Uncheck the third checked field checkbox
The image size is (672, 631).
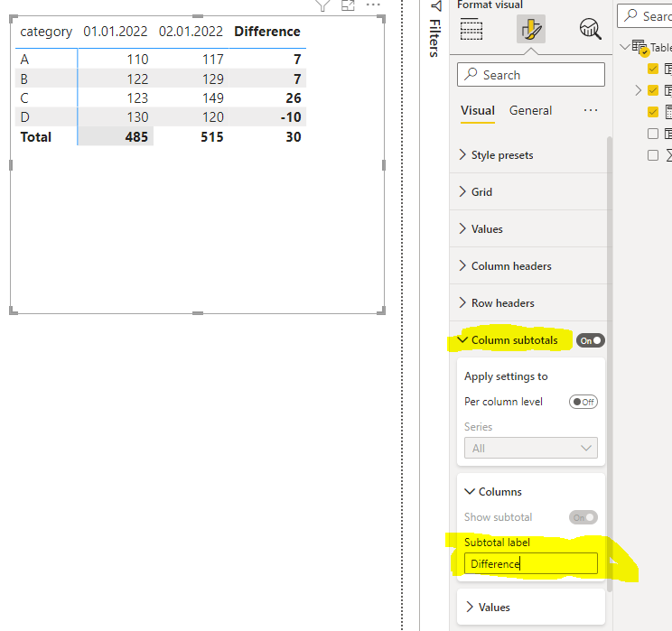(x=653, y=112)
